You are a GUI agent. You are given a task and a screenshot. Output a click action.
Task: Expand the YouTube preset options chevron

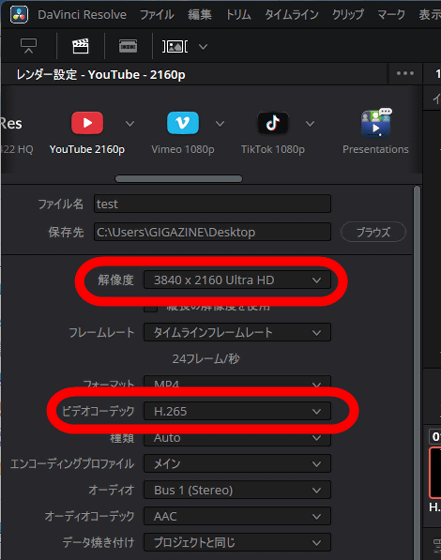[x=130, y=124]
